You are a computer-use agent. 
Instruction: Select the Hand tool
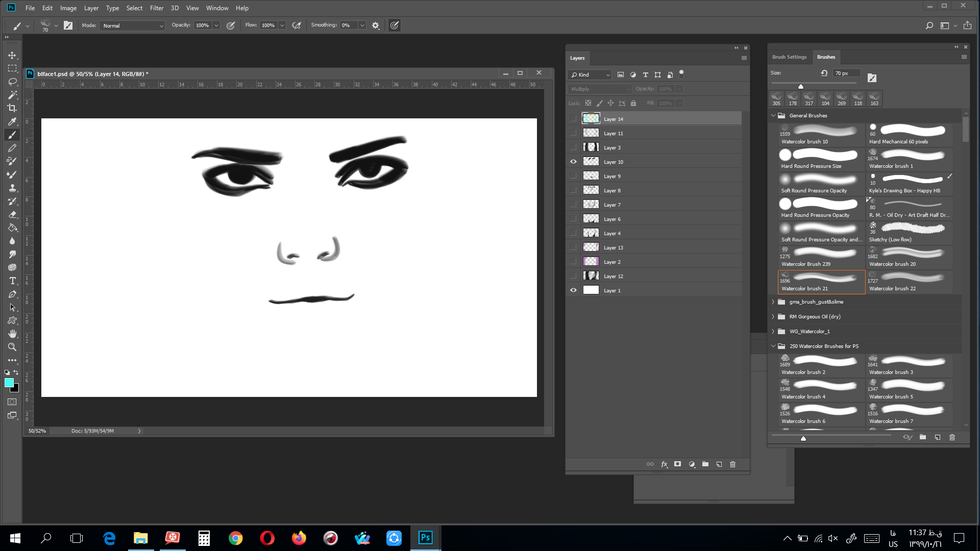[12, 334]
